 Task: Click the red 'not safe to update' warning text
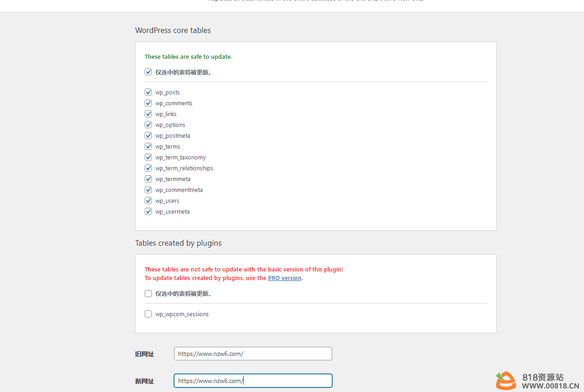(244, 270)
